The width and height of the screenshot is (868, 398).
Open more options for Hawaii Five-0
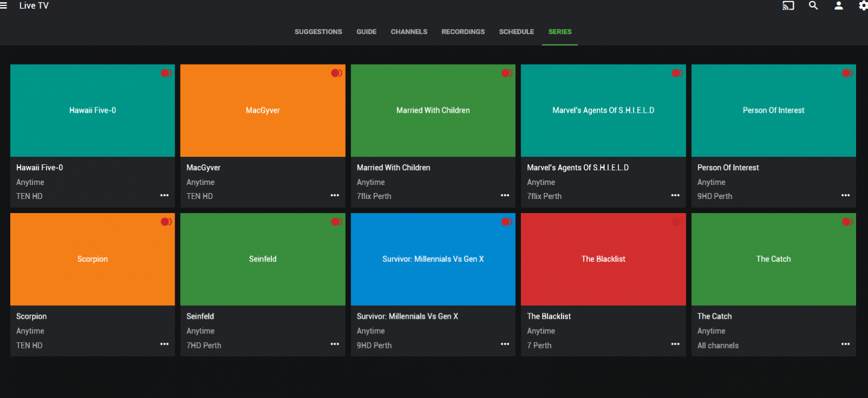click(x=164, y=195)
